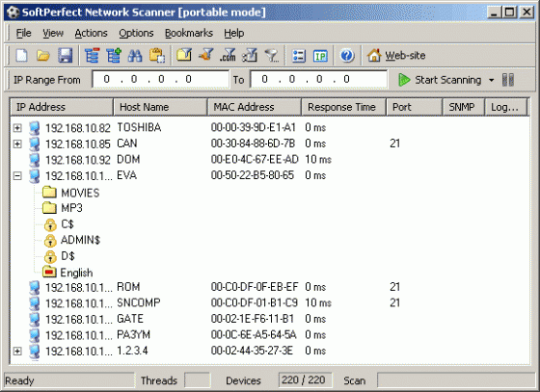Image resolution: width=540 pixels, height=392 pixels.
Task: Open the Options menu
Action: tap(136, 33)
